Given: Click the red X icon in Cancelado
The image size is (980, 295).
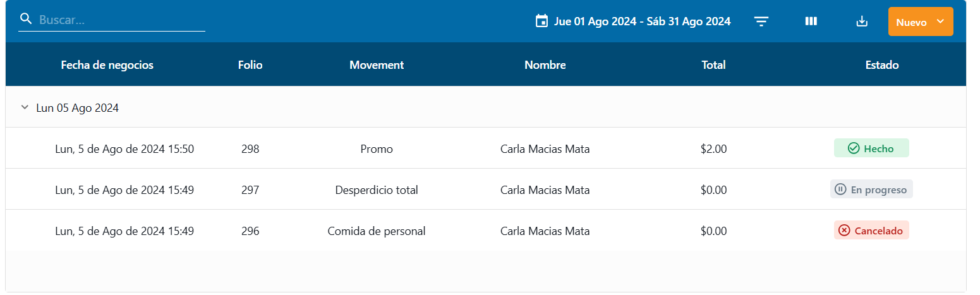Looking at the screenshot, I should (844, 231).
